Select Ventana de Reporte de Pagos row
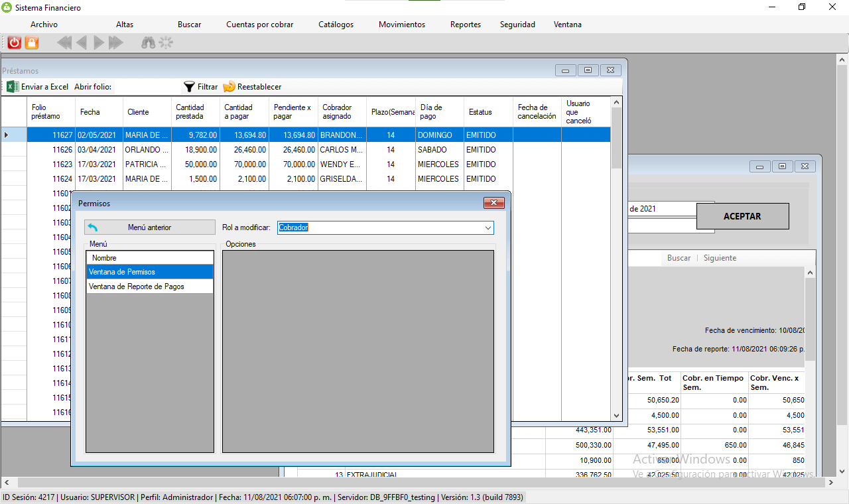 click(150, 286)
